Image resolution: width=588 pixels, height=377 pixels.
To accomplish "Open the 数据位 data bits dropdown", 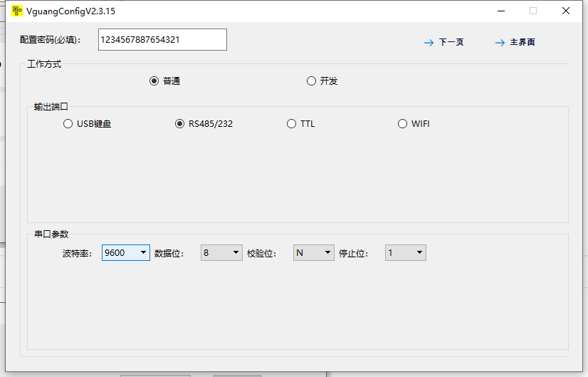I will tap(221, 253).
